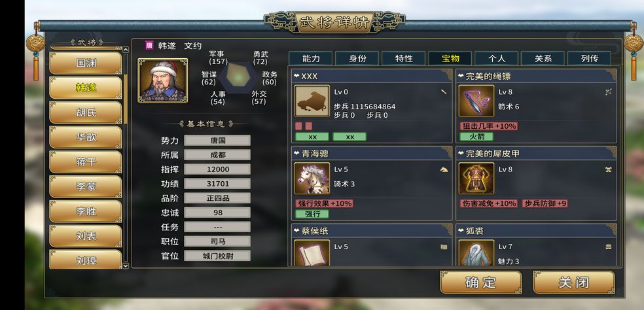Open the 列传 tab
The image size is (644, 310).
590,58
